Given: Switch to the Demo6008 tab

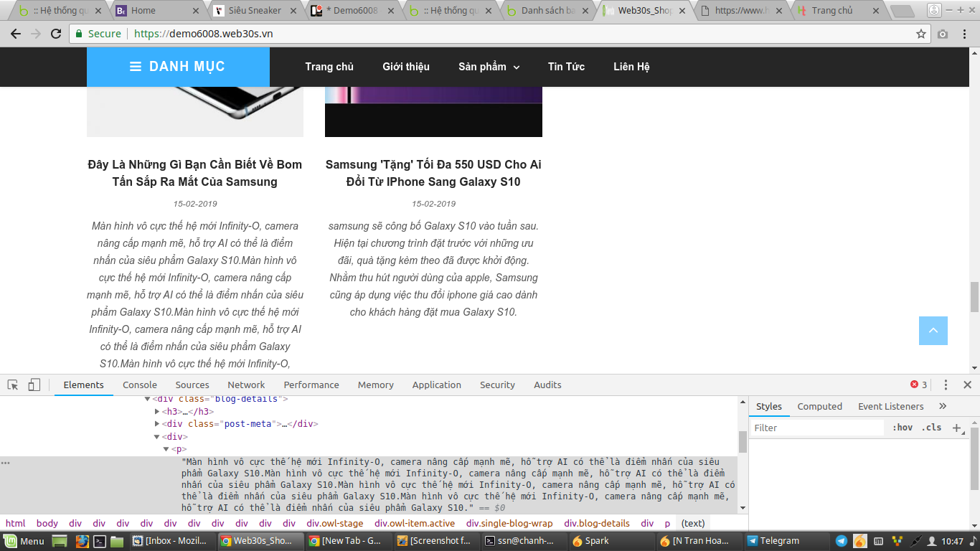Looking at the screenshot, I should click(x=351, y=11).
